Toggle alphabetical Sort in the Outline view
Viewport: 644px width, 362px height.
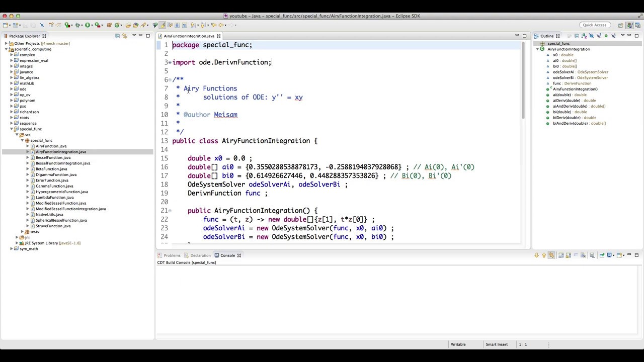coord(584,36)
